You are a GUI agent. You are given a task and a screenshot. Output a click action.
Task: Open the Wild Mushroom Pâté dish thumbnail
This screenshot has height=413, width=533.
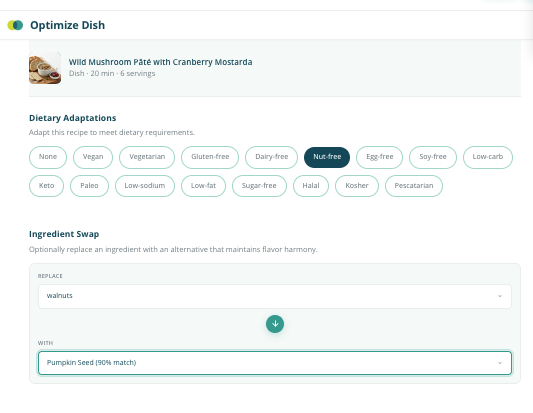tap(45, 68)
